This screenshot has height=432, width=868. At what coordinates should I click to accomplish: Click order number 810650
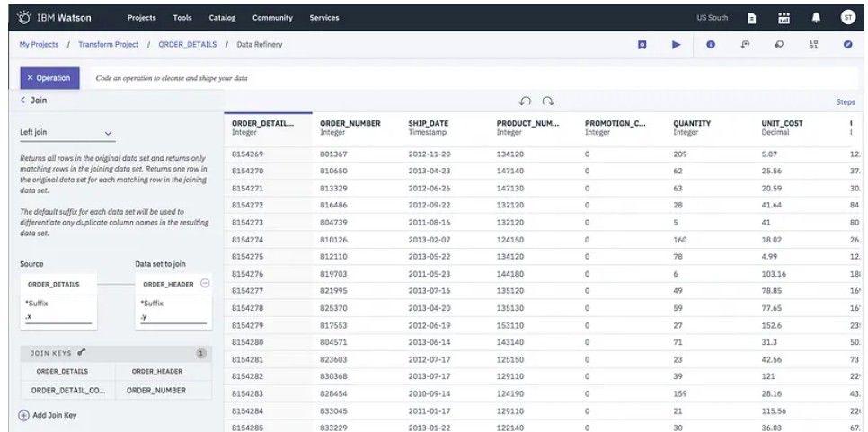click(x=333, y=172)
